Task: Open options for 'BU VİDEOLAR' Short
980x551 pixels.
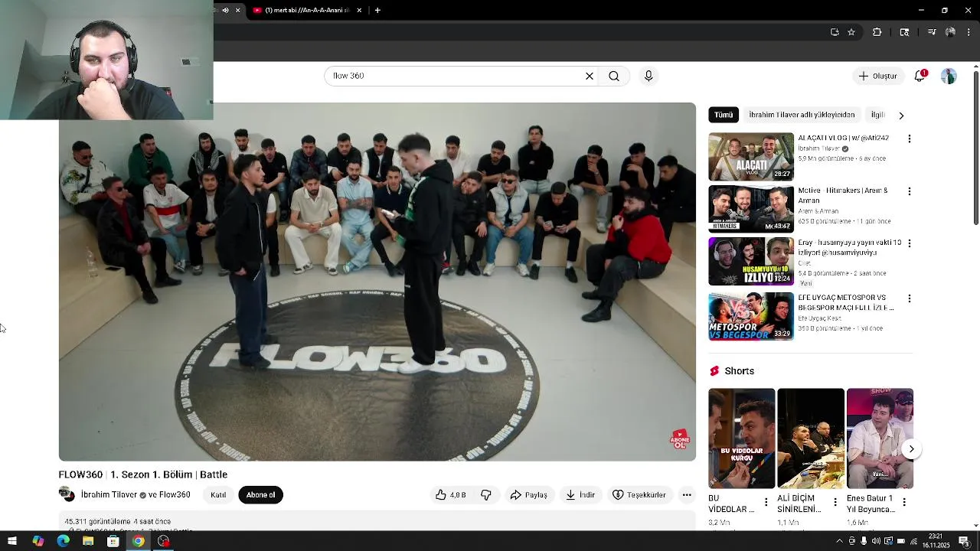Action: [x=766, y=502]
